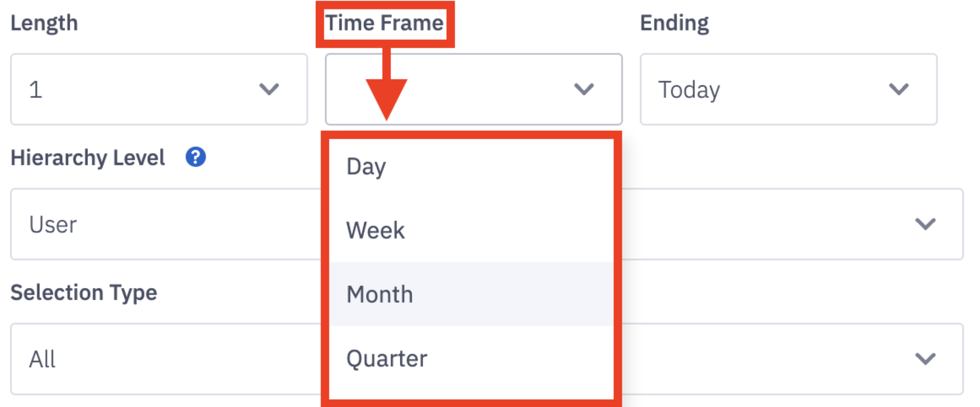Click the Time Frame field label

coord(385,23)
